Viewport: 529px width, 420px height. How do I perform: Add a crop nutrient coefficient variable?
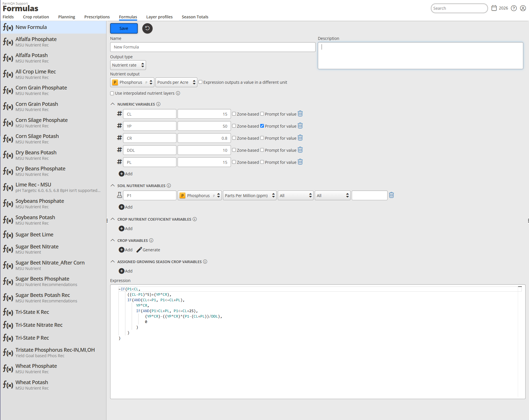point(126,229)
